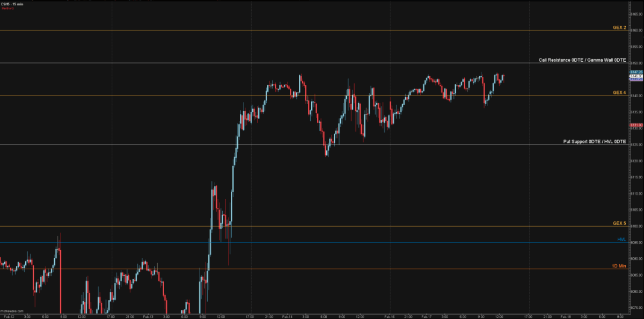The image size is (644, 319).
Task: Select the GEX 5 level label
Action: (619, 223)
